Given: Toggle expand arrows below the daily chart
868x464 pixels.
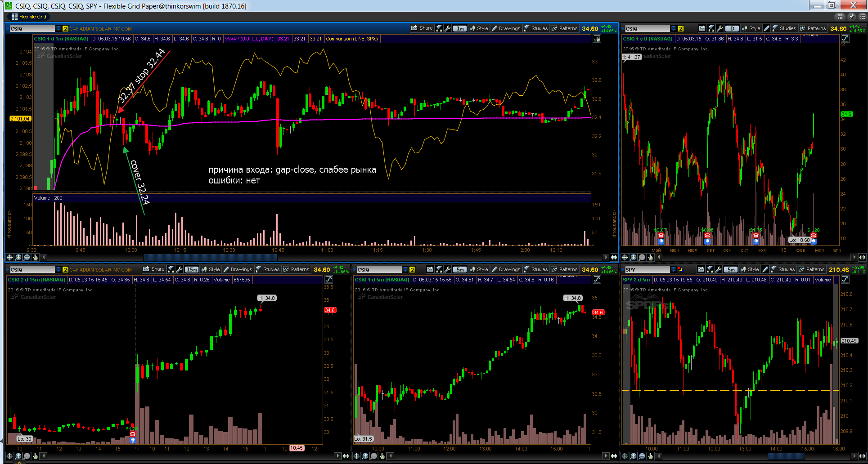Looking at the screenshot, I should [x=862, y=257].
